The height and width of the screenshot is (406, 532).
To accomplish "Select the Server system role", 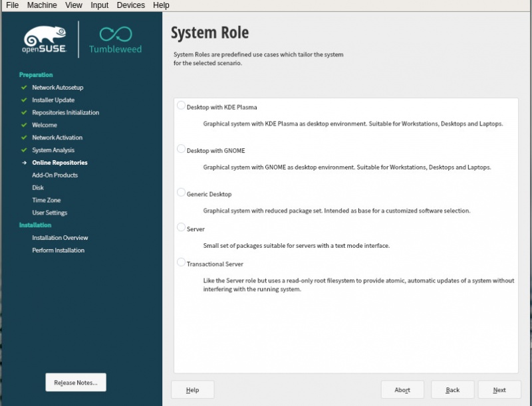I will [180, 228].
